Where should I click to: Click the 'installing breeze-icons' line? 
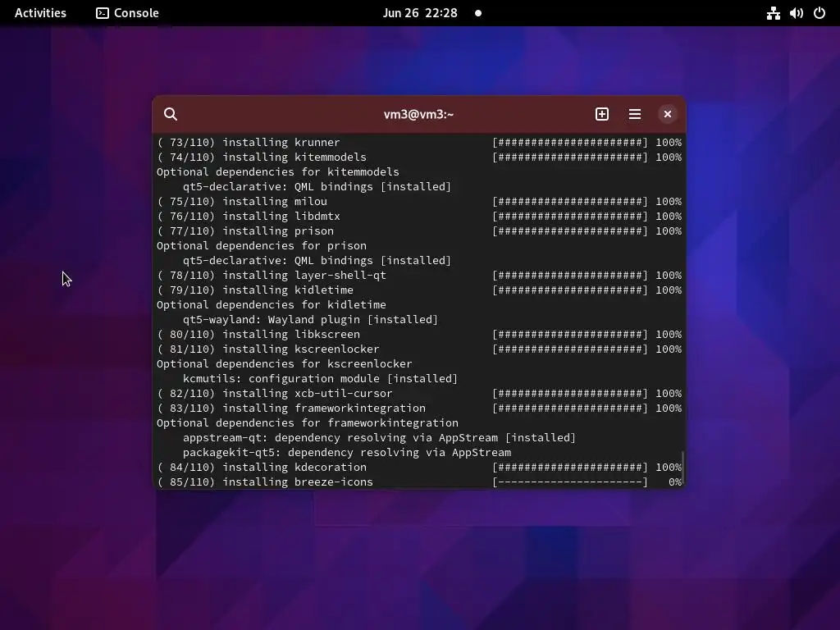pyautogui.click(x=419, y=482)
